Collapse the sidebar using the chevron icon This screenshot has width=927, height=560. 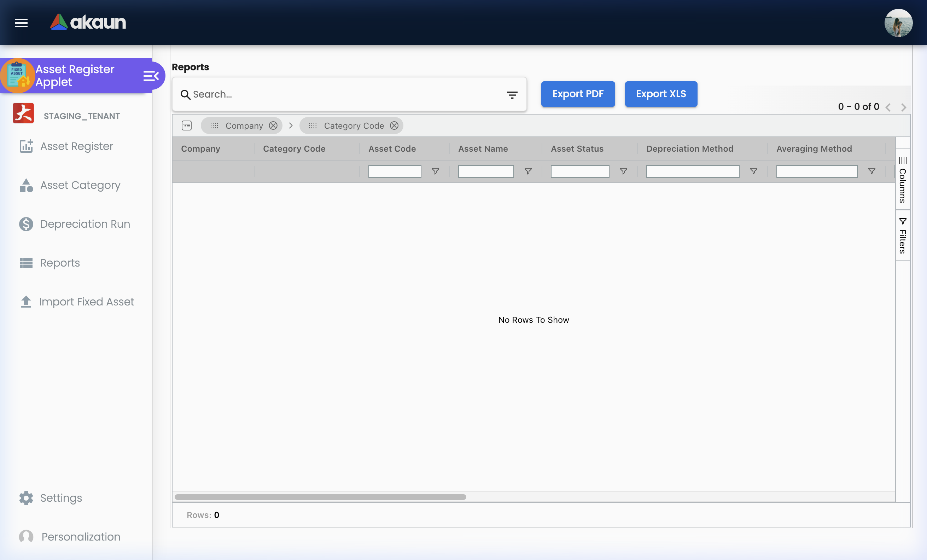pyautogui.click(x=151, y=76)
